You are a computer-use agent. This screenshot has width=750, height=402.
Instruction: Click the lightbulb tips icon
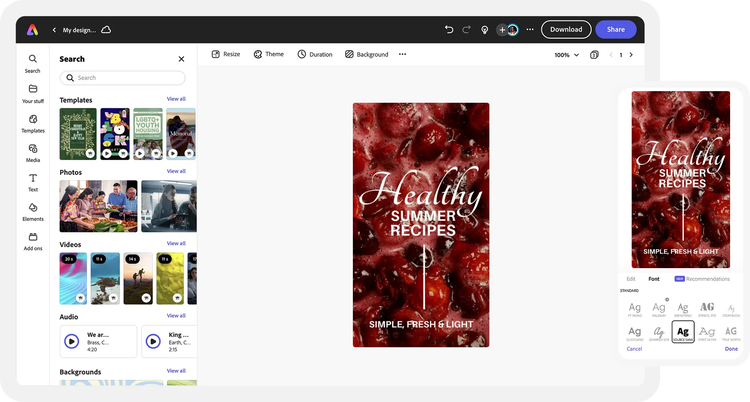coord(485,30)
